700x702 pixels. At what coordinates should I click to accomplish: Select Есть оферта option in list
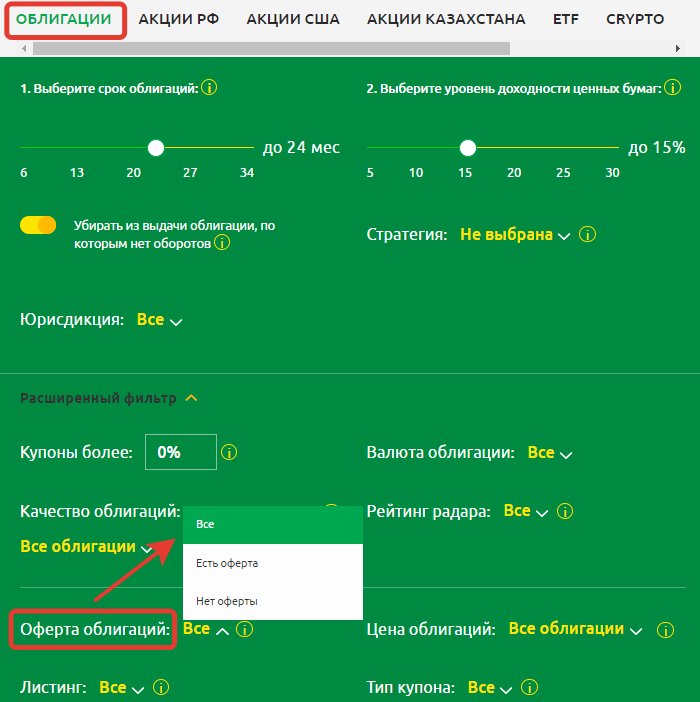tap(227, 563)
